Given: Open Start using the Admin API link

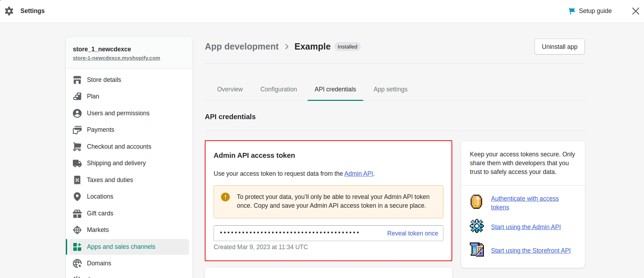Looking at the screenshot, I should click(526, 227).
